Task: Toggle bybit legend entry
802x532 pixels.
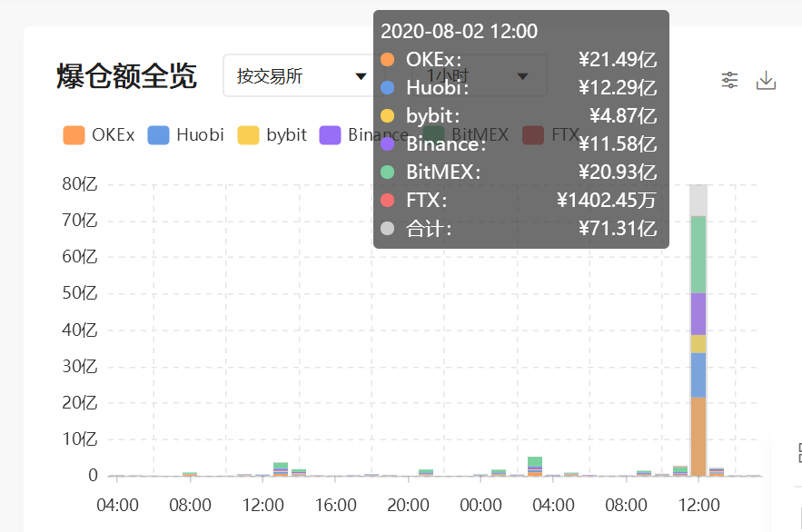Action: [272, 135]
